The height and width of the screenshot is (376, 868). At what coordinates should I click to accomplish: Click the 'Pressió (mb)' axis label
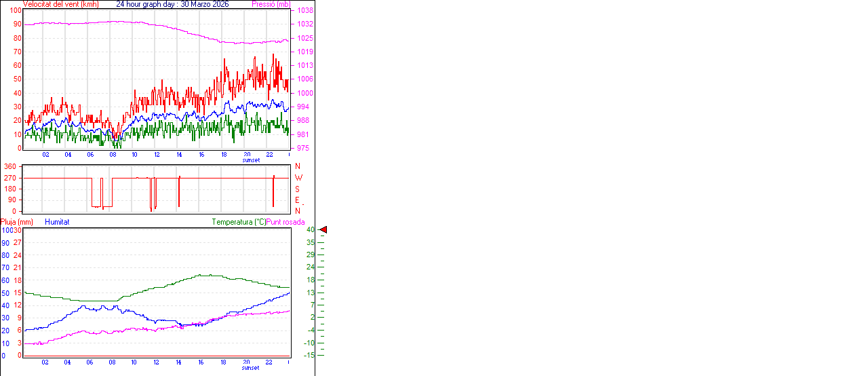click(x=269, y=4)
